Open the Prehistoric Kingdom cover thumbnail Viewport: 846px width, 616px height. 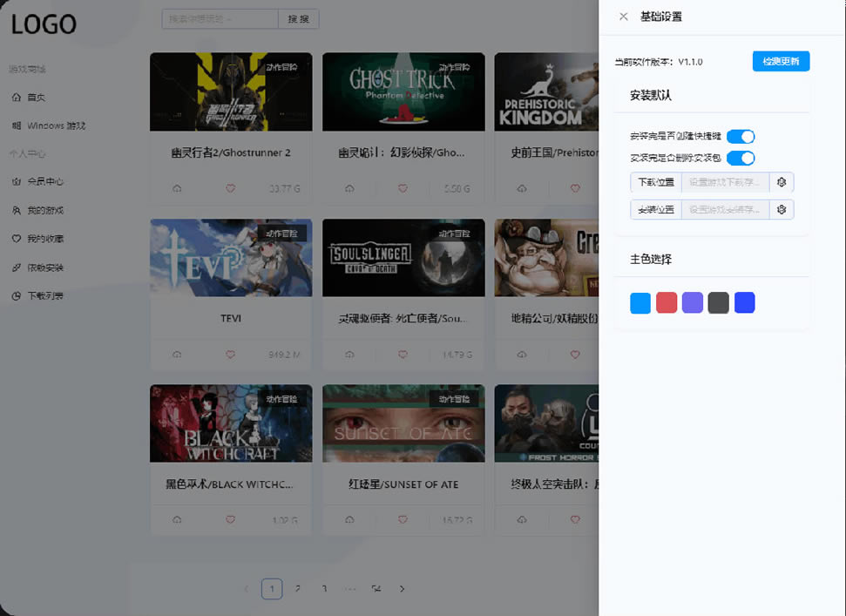click(x=546, y=91)
